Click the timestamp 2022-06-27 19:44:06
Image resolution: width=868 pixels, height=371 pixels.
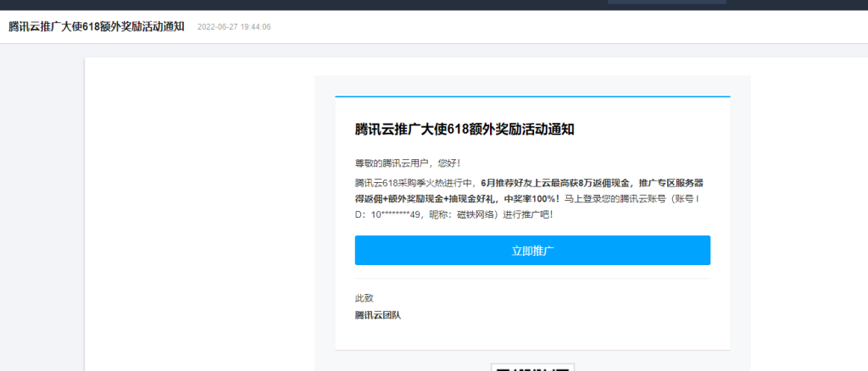point(234,27)
